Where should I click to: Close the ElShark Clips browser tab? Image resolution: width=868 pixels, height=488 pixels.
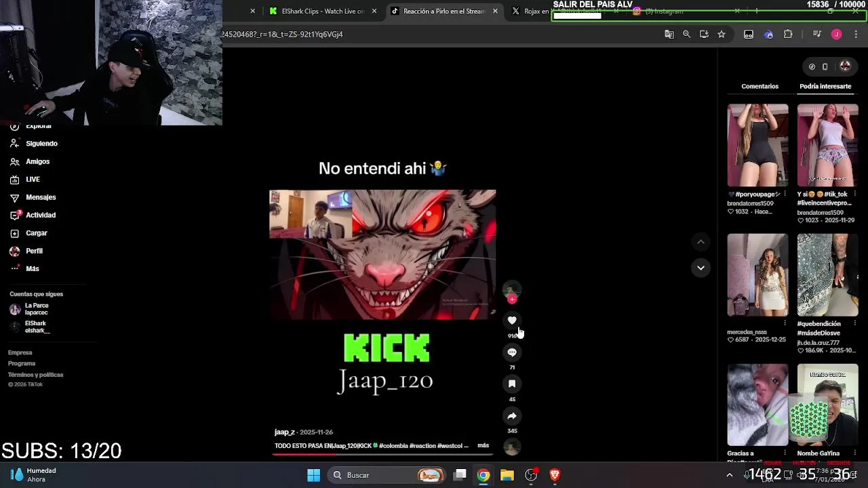[x=374, y=11]
